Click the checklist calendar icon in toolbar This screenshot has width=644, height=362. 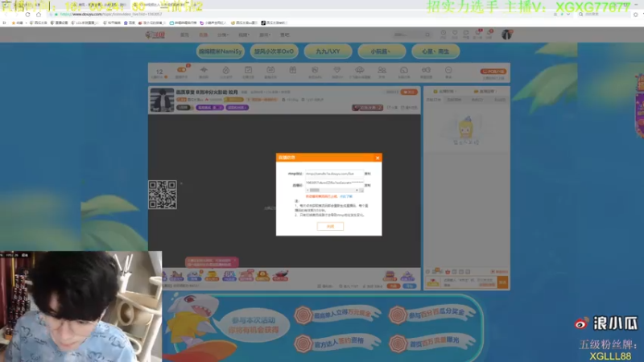click(248, 70)
